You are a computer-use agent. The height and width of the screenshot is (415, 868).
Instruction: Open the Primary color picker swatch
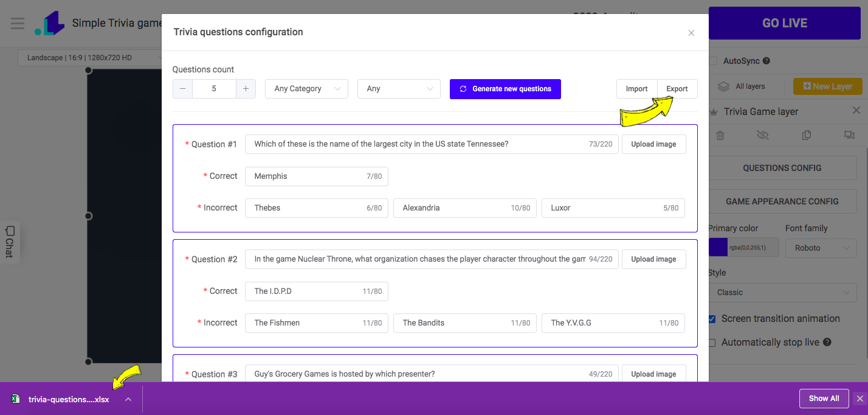click(718, 248)
